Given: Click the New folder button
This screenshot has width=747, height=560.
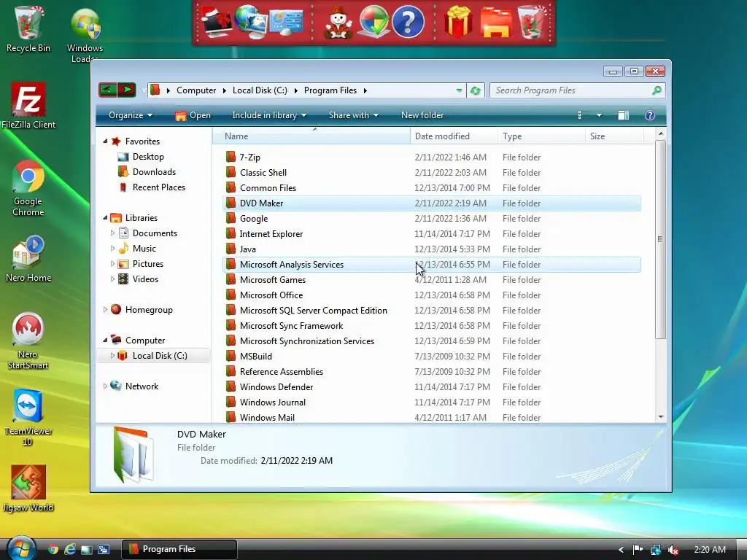Looking at the screenshot, I should (x=422, y=115).
